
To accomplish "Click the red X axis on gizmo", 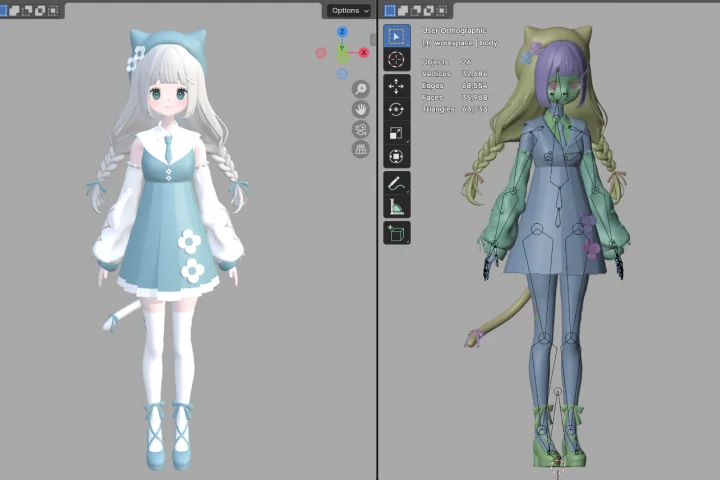I will click(x=364, y=52).
